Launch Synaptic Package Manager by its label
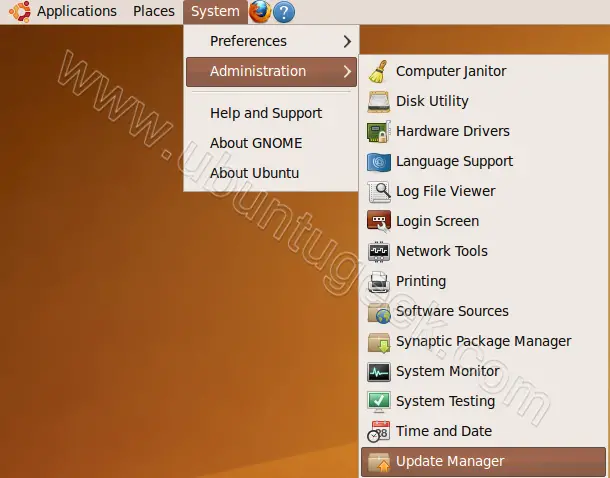The width and height of the screenshot is (610, 478). tap(484, 341)
